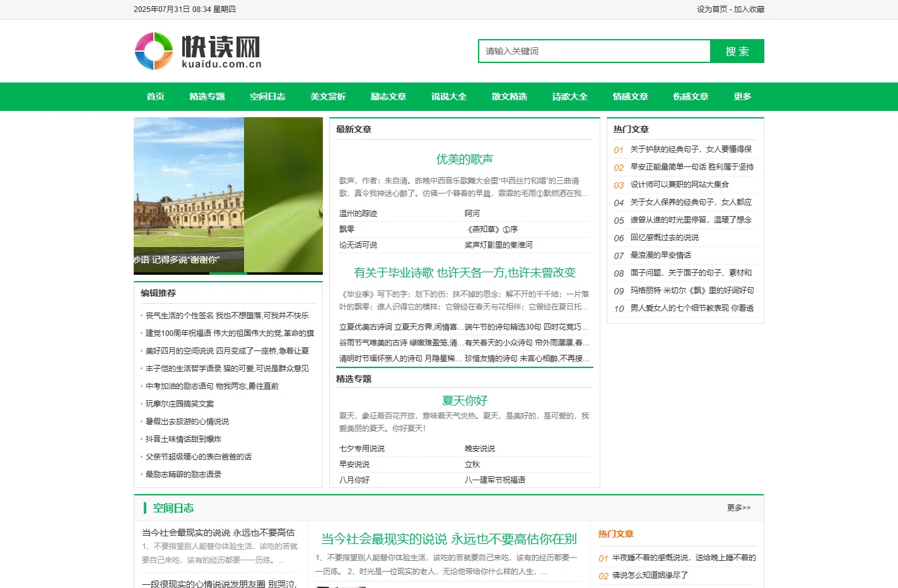
Task: Open hot article 07 最浪漫的早安情话
Action: [x=661, y=255]
